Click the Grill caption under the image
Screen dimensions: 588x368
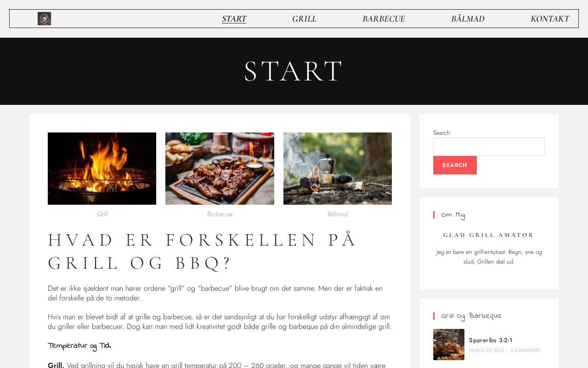tap(102, 214)
